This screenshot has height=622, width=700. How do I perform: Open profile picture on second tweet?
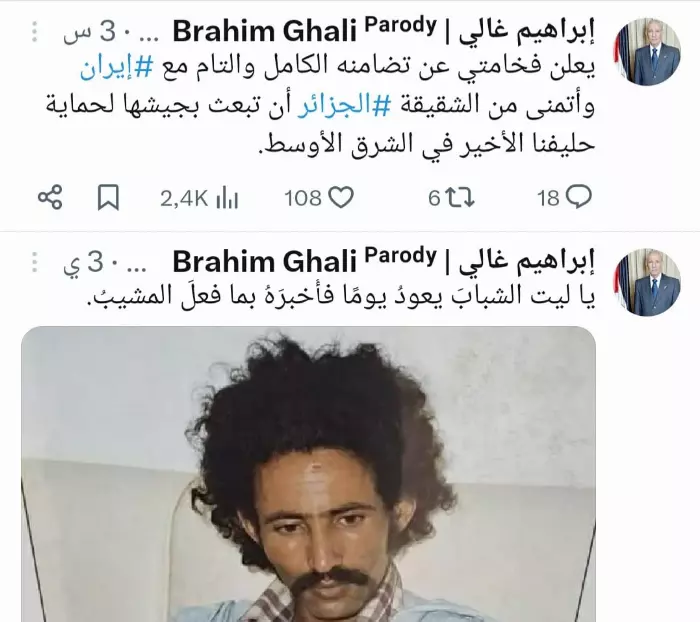click(648, 282)
